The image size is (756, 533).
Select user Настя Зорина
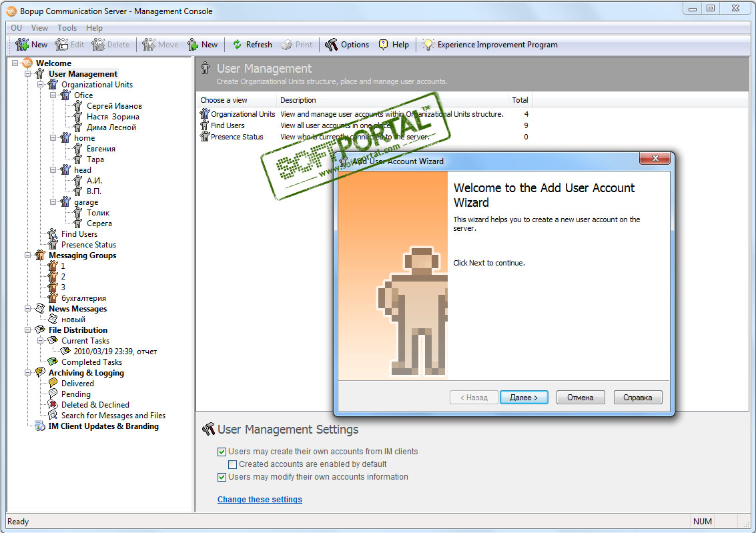click(x=113, y=117)
